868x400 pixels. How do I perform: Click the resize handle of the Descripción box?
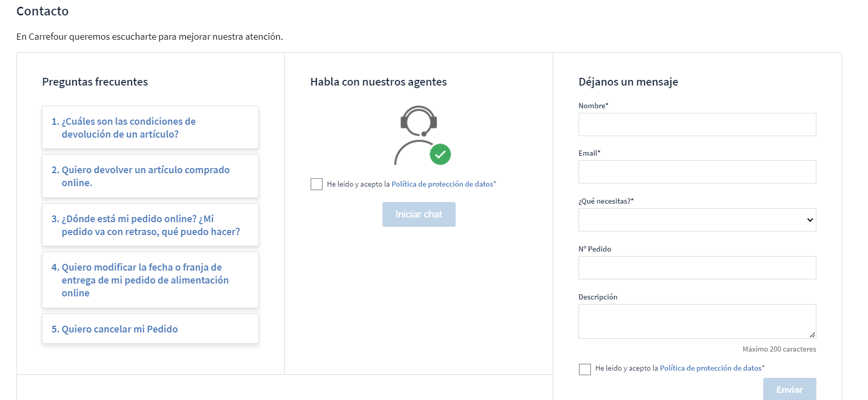pos(813,335)
